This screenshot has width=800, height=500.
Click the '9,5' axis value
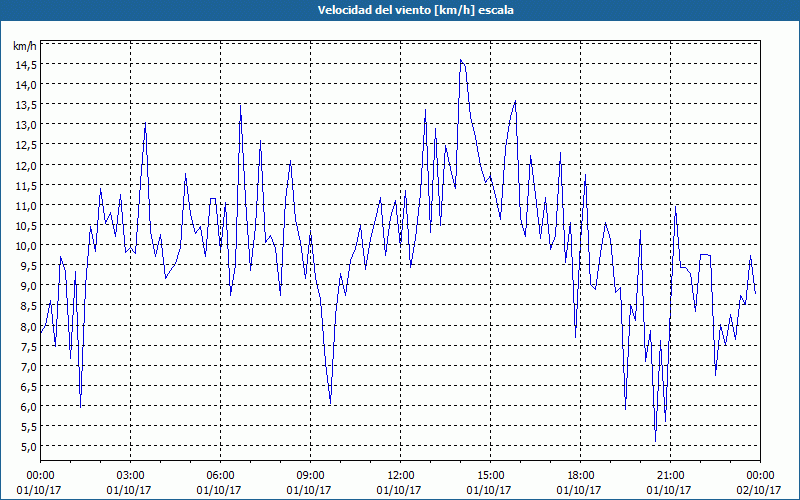click(x=29, y=265)
